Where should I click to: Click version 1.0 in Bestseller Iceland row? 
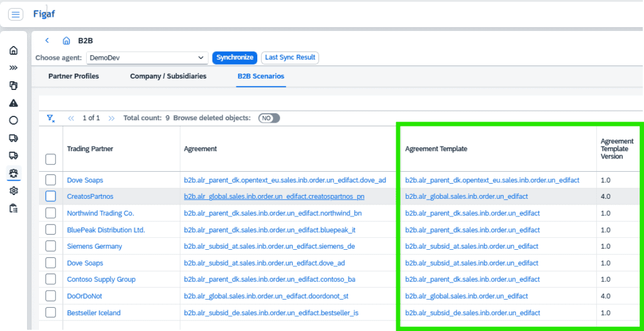(x=606, y=313)
